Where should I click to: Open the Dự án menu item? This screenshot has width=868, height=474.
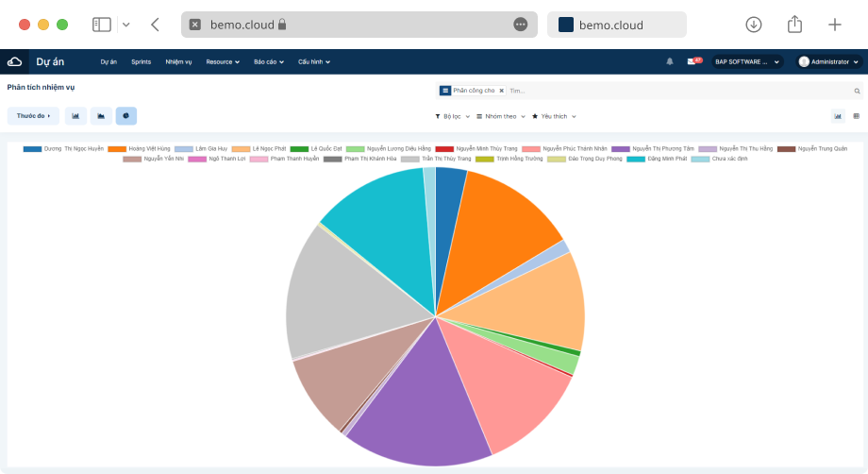pyautogui.click(x=108, y=62)
